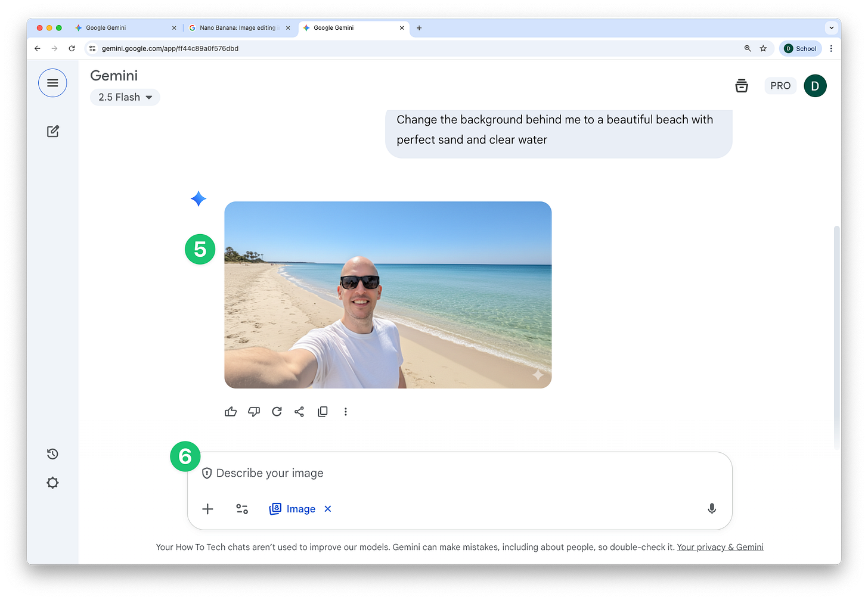This screenshot has width=868, height=600.
Task: Add files with the plus button
Action: 207,509
